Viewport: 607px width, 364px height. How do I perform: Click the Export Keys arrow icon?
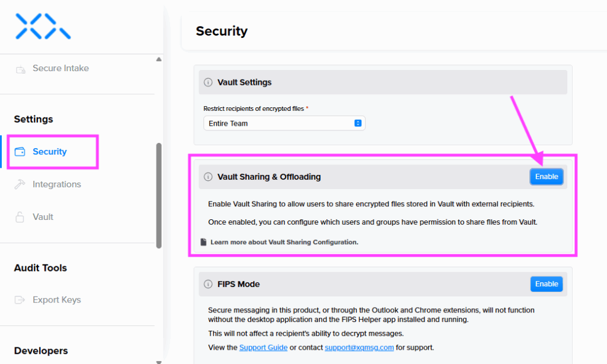21,300
